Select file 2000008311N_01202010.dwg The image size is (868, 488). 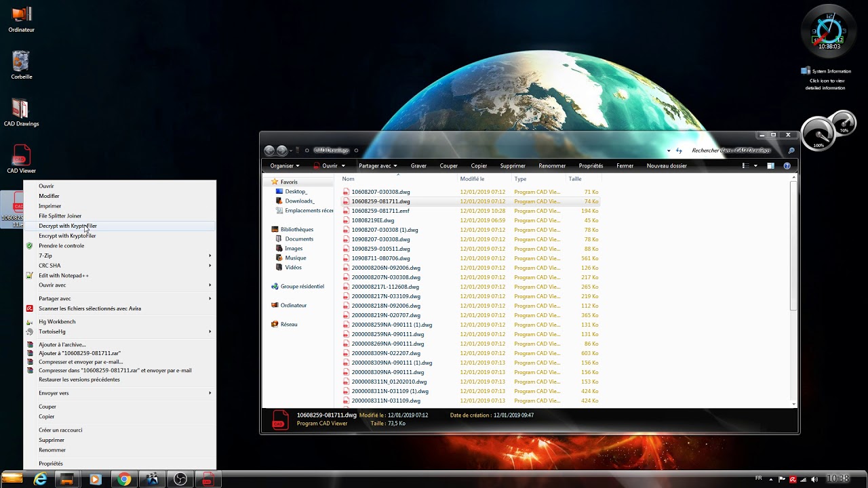(x=389, y=382)
